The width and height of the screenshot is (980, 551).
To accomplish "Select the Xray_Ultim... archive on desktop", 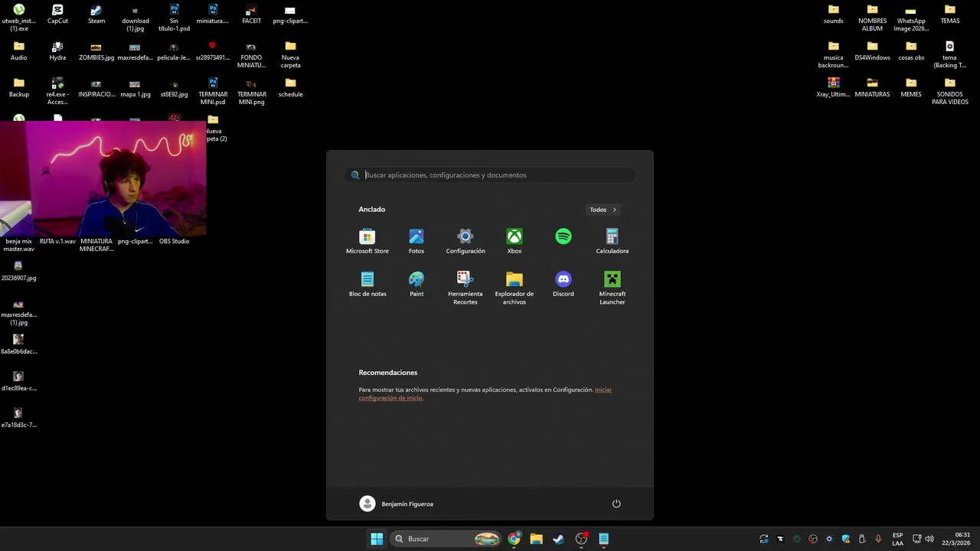I will [833, 88].
